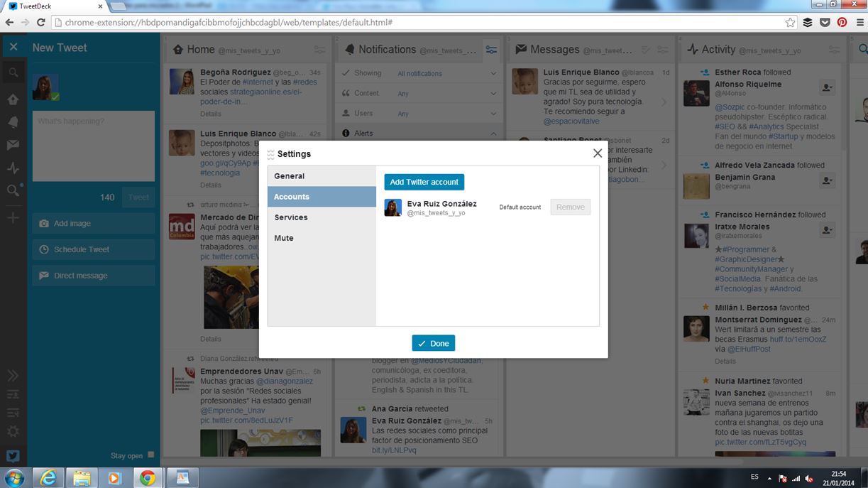The height and width of the screenshot is (488, 868).
Task: Select the General settings tab
Action: (x=322, y=176)
